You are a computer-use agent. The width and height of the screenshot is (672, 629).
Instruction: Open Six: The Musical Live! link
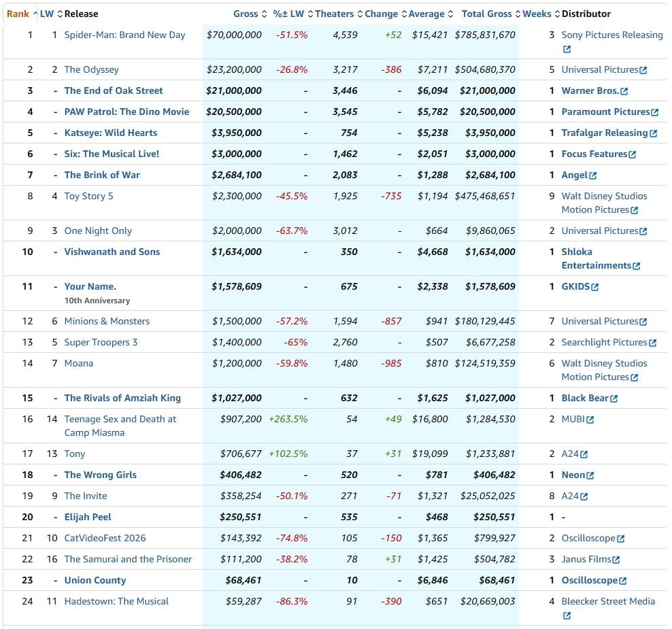112,154
